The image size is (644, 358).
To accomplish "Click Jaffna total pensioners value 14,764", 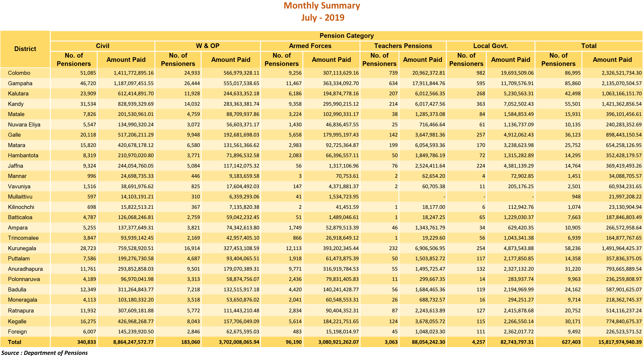I will 573,166.
